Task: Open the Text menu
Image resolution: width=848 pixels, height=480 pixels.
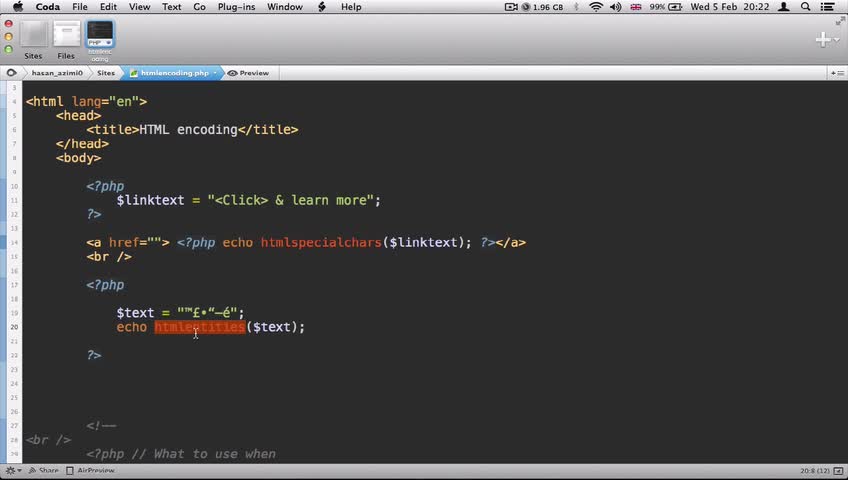Action: click(171, 7)
